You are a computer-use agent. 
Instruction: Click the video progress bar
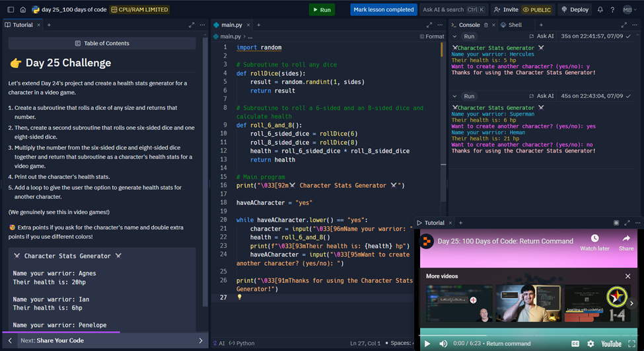[x=528, y=335]
